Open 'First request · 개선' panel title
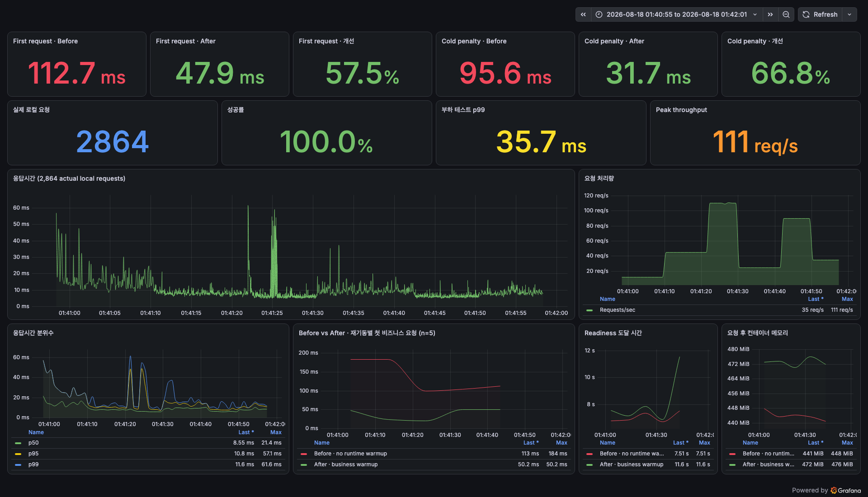Screen dimensions: 868x497 coord(326,41)
